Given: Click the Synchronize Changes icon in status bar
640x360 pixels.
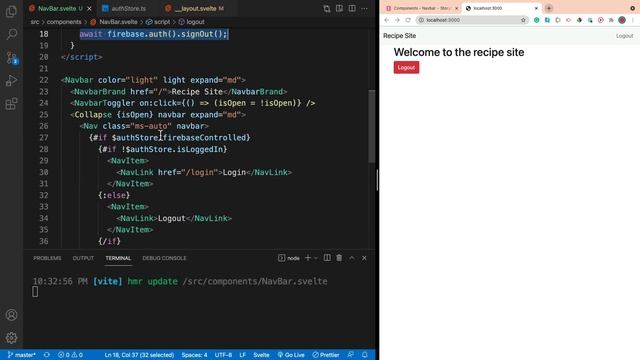Looking at the screenshot, I should click(47, 355).
